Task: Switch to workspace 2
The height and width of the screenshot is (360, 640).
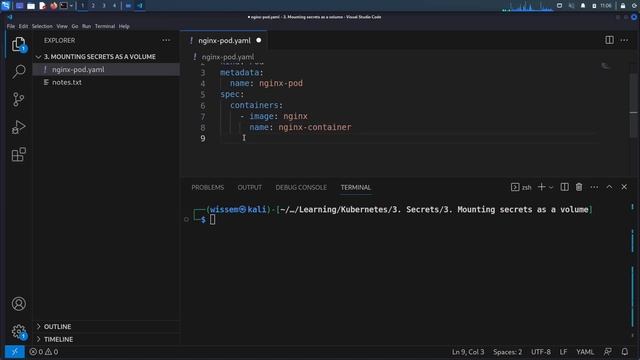Action: coord(93,6)
